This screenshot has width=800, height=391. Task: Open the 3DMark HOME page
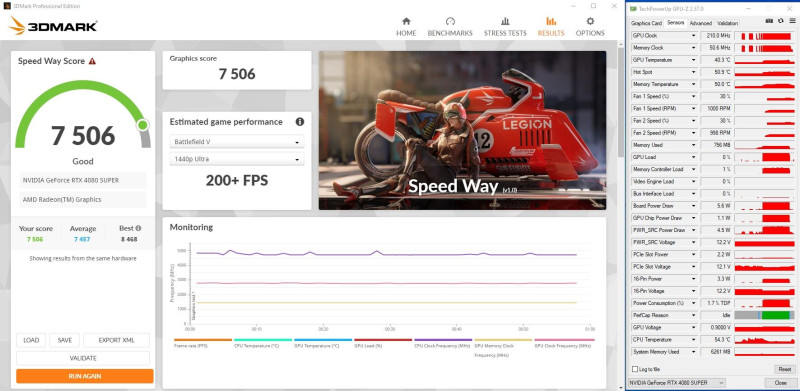406,27
